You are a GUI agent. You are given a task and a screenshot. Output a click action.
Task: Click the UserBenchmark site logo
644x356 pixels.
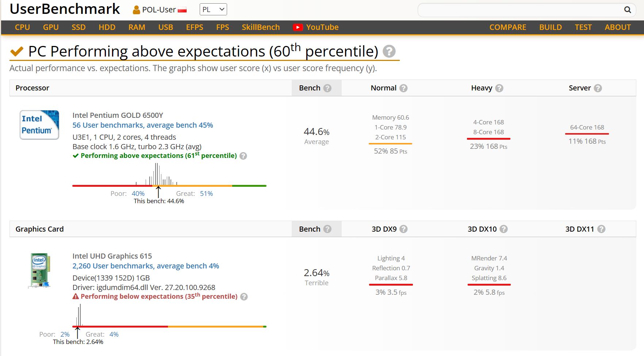(x=65, y=9)
